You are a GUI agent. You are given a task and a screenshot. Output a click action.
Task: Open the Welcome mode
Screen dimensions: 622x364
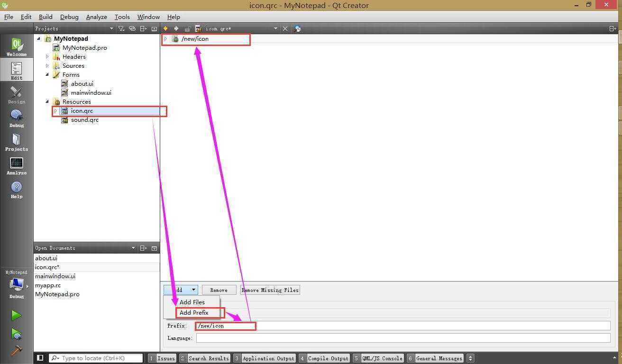(17, 47)
